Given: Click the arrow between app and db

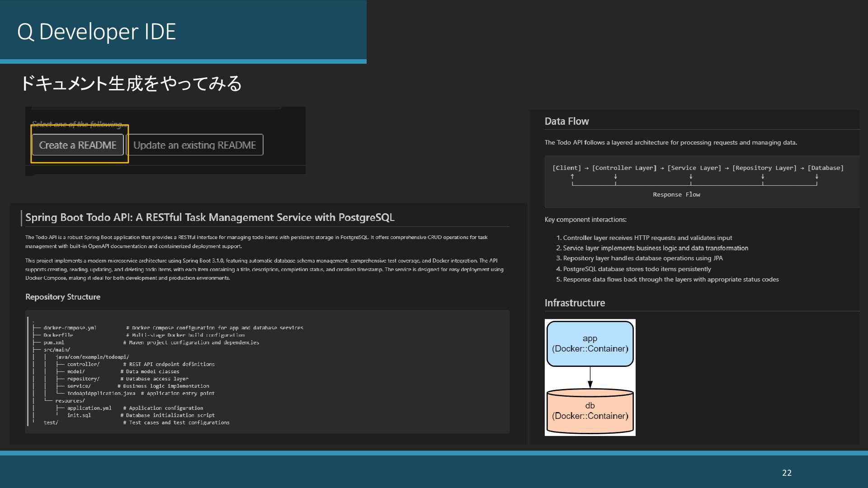Looking at the screenshot, I should tap(590, 377).
